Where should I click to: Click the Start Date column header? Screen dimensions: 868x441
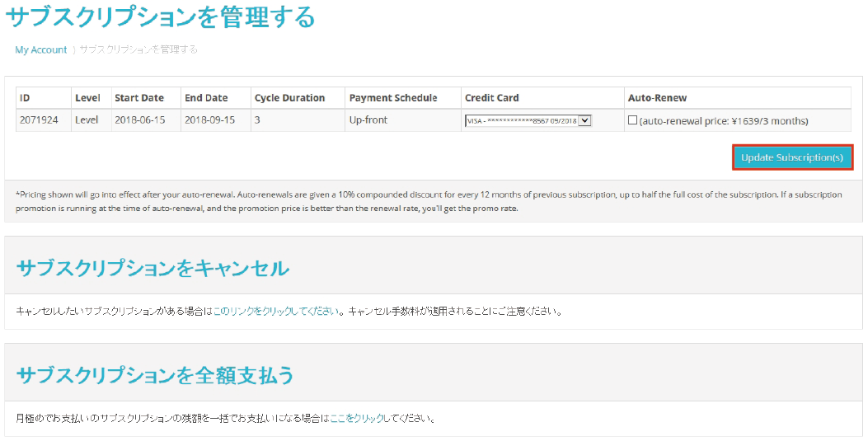click(x=139, y=98)
